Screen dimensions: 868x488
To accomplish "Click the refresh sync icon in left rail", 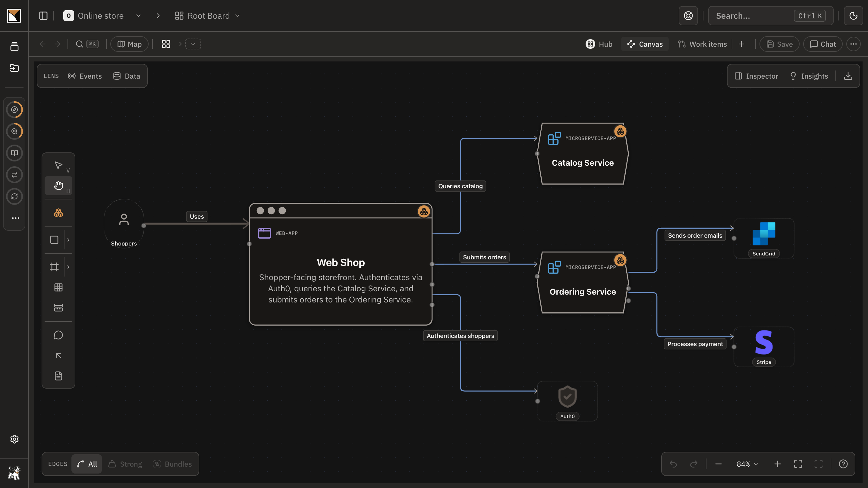I will 14,196.
